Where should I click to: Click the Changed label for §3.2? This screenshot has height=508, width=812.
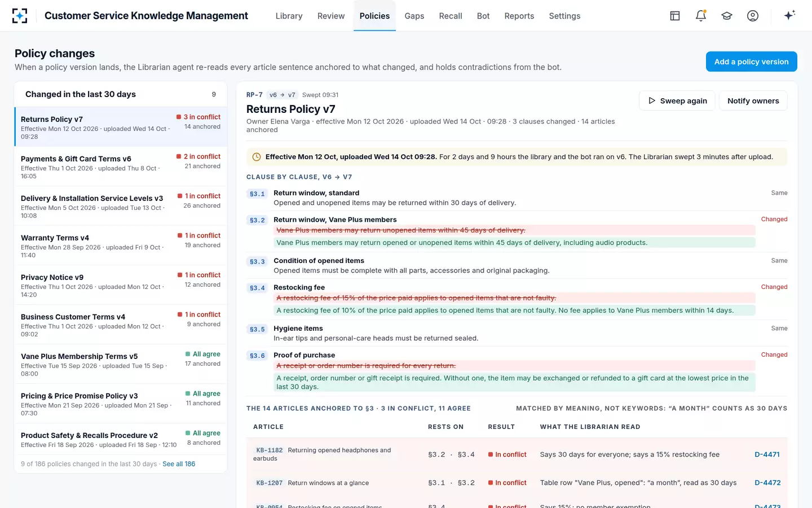pyautogui.click(x=774, y=219)
